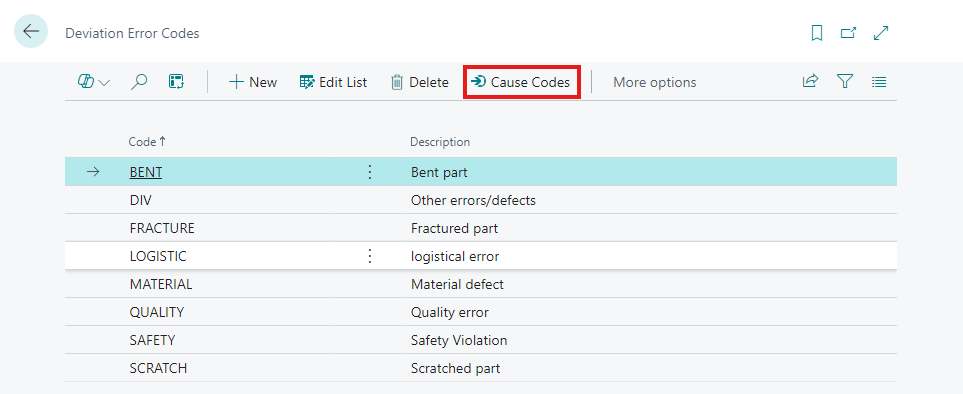This screenshot has width=963, height=394.
Task: Switch to Edit List mode
Action: pos(333,82)
